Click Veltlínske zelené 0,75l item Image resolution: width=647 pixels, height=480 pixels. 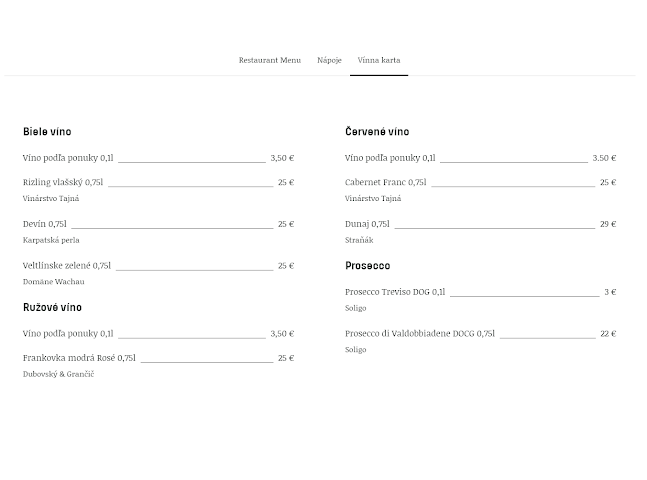[67, 266]
